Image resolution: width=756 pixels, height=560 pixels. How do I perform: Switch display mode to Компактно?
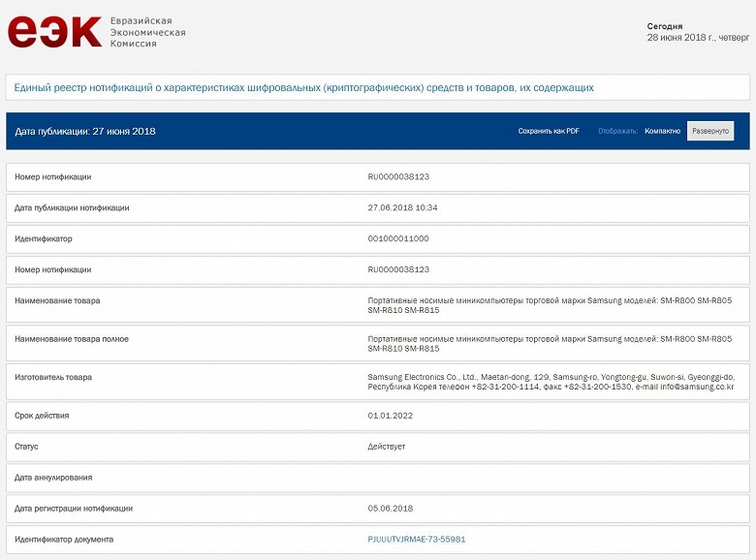[x=662, y=131]
